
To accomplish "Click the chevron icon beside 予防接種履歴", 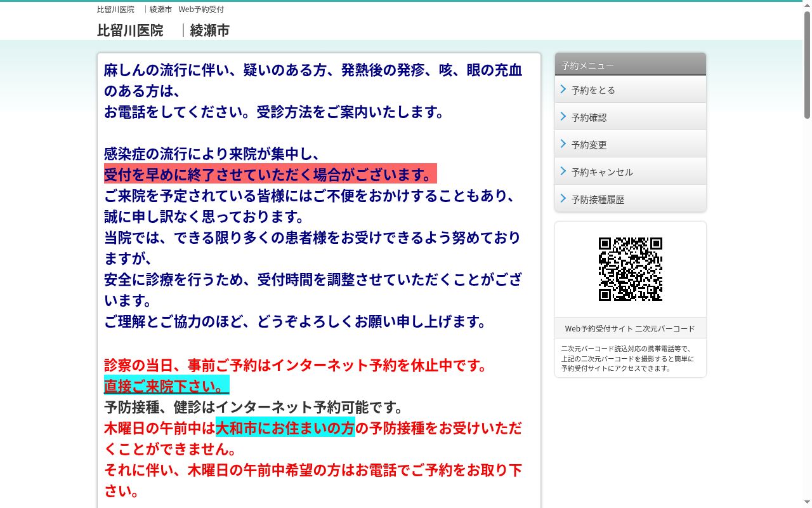I will click(x=563, y=199).
